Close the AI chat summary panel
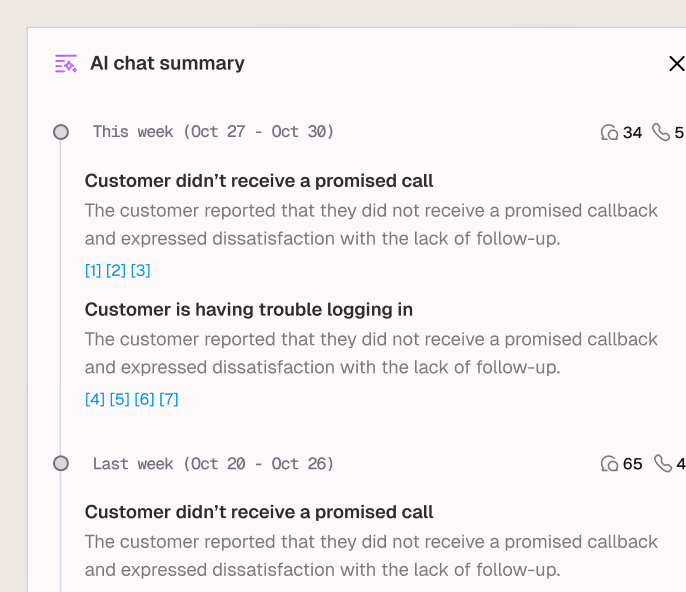This screenshot has height=592, width=686. point(676,64)
